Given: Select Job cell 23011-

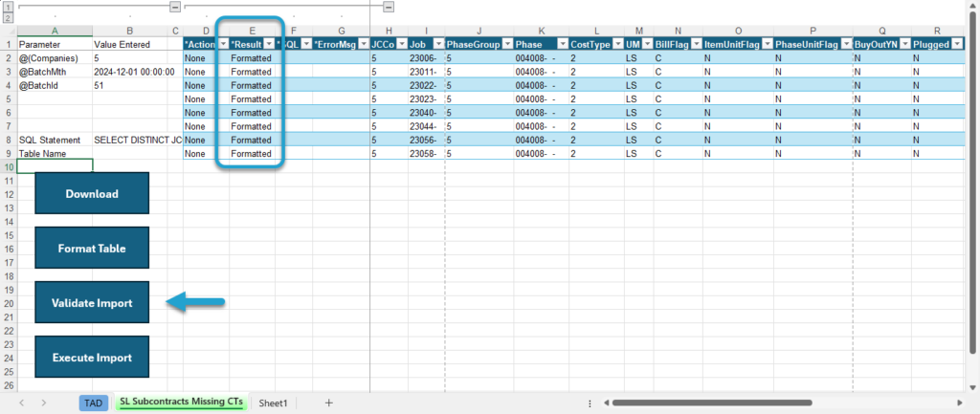Looking at the screenshot, I should click(x=426, y=72).
